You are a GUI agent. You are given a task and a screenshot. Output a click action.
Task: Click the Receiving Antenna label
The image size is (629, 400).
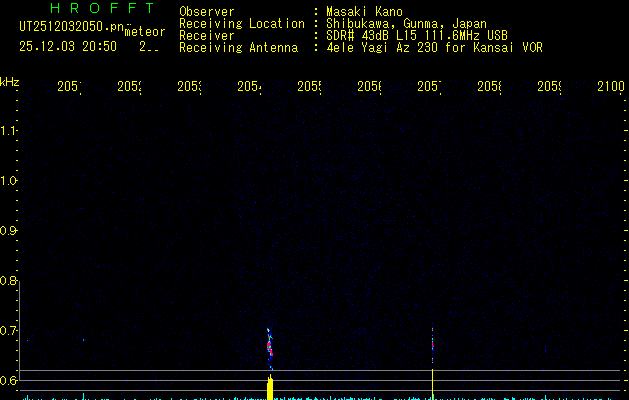coord(238,47)
